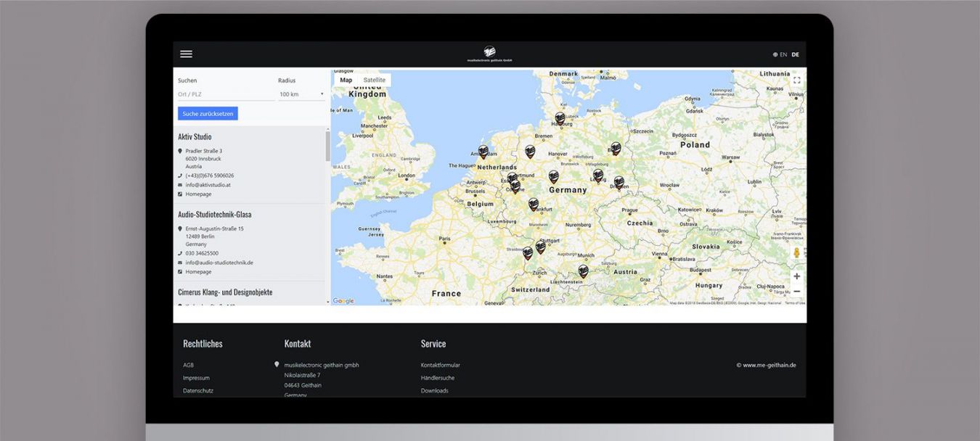980x441 pixels.
Task: Click the musikelectronic geithain logo in header
Action: click(490, 54)
